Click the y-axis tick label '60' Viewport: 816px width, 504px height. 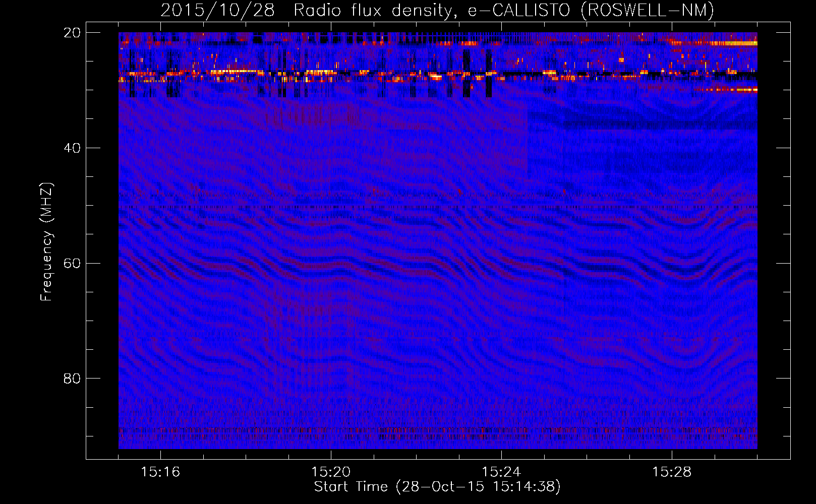72,264
